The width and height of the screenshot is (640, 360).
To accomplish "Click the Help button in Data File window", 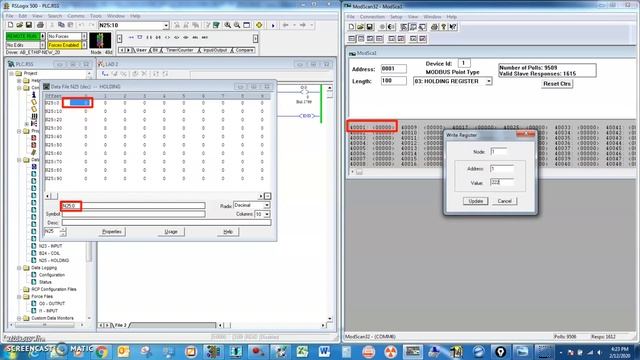I will coord(228,232).
